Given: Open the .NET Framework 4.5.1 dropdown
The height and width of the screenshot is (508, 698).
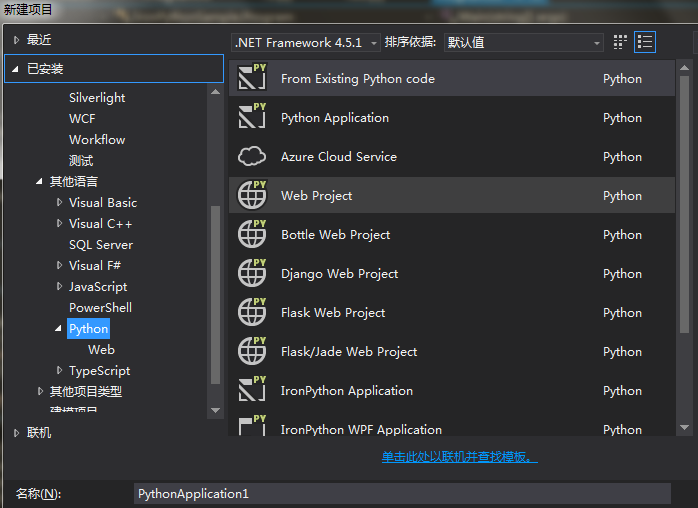Looking at the screenshot, I should [x=305, y=43].
